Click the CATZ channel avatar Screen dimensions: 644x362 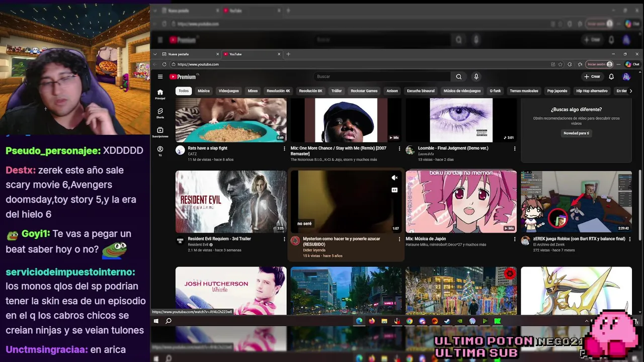coord(180,150)
